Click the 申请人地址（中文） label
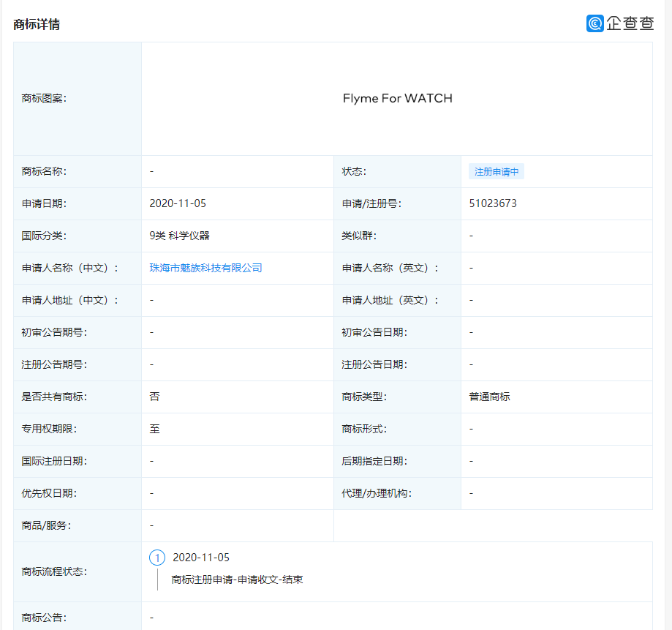672x630 pixels. click(x=70, y=300)
